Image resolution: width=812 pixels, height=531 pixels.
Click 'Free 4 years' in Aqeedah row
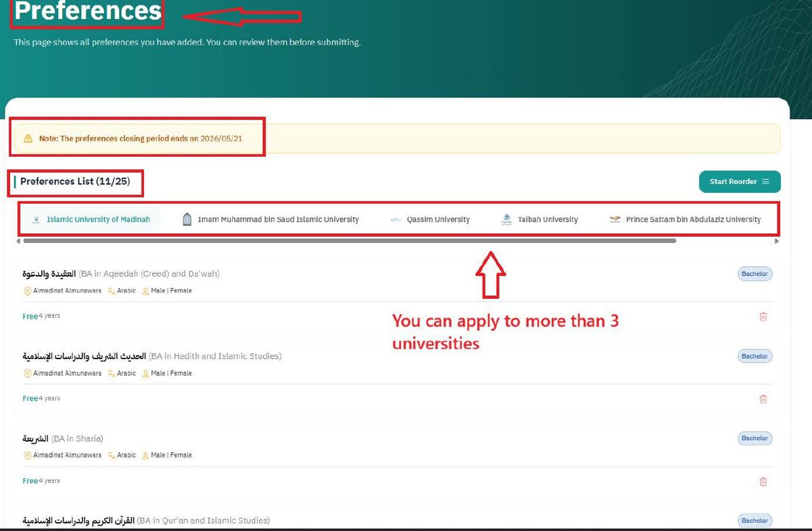(x=41, y=316)
